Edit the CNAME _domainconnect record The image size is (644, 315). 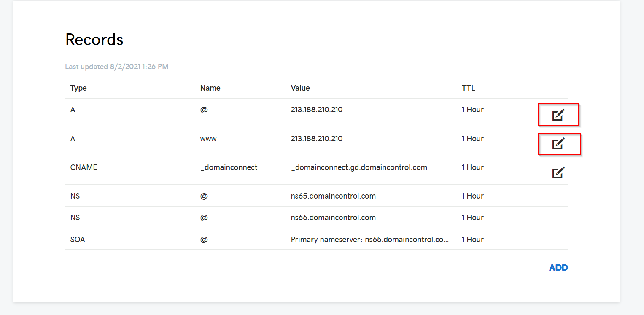[x=558, y=172]
